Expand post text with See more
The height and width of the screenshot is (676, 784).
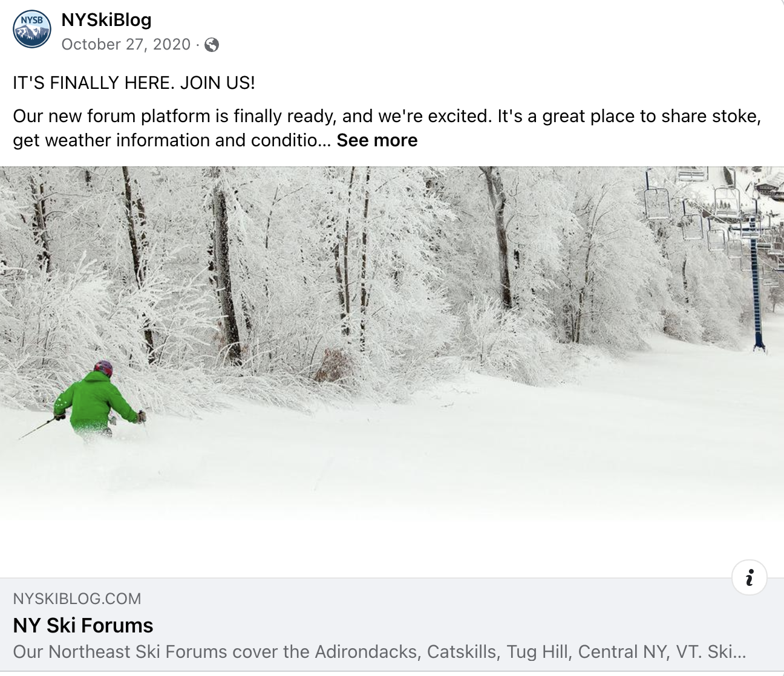click(377, 140)
